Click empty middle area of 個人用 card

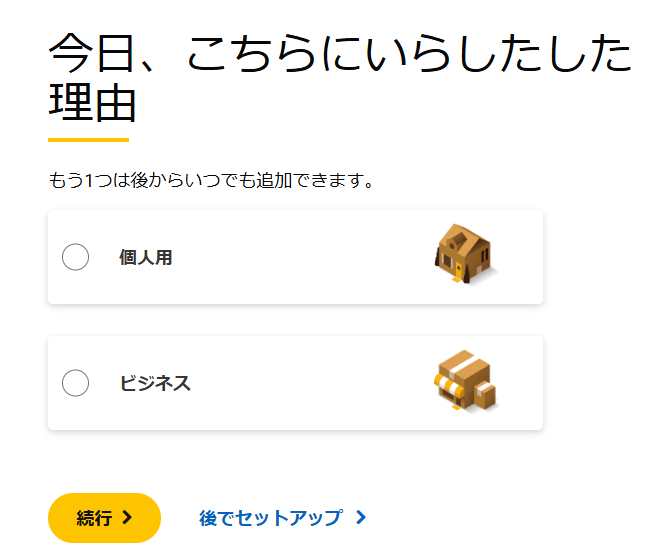click(300, 257)
